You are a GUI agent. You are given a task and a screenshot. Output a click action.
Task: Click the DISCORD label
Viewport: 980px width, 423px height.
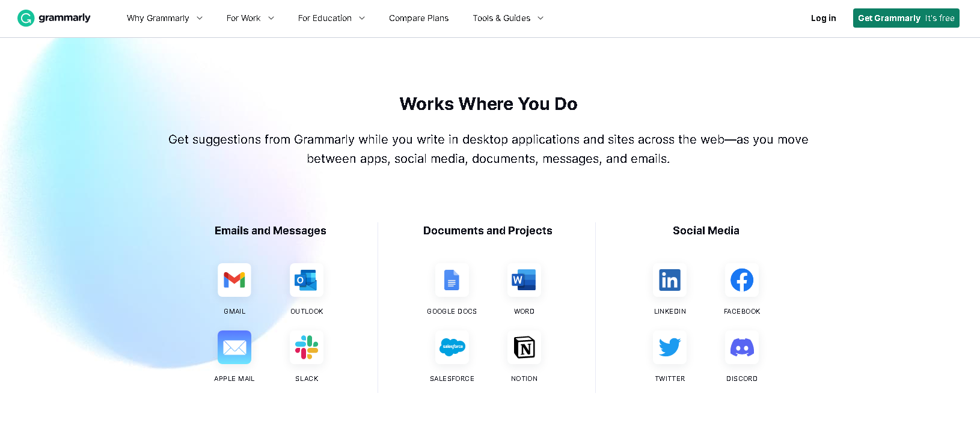point(742,379)
